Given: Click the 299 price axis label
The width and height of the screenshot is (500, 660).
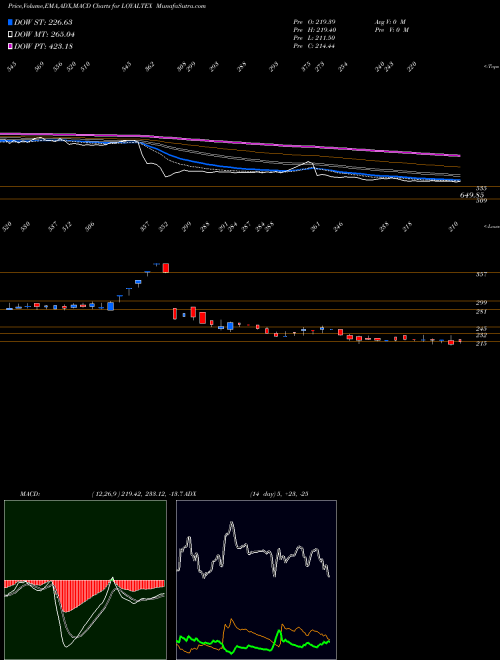Looking at the screenshot, I should pyautogui.click(x=481, y=303).
